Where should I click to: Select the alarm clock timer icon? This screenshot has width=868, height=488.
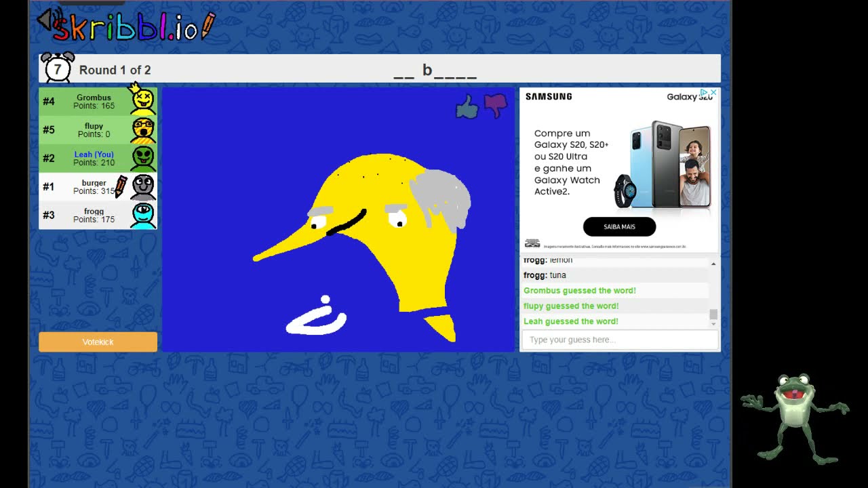(58, 68)
